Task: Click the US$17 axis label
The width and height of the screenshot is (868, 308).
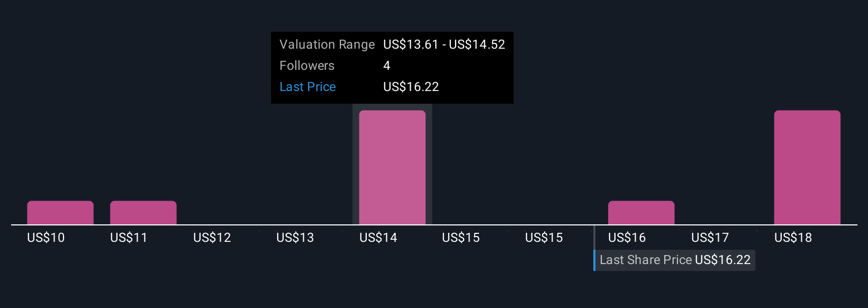Action: 710,238
